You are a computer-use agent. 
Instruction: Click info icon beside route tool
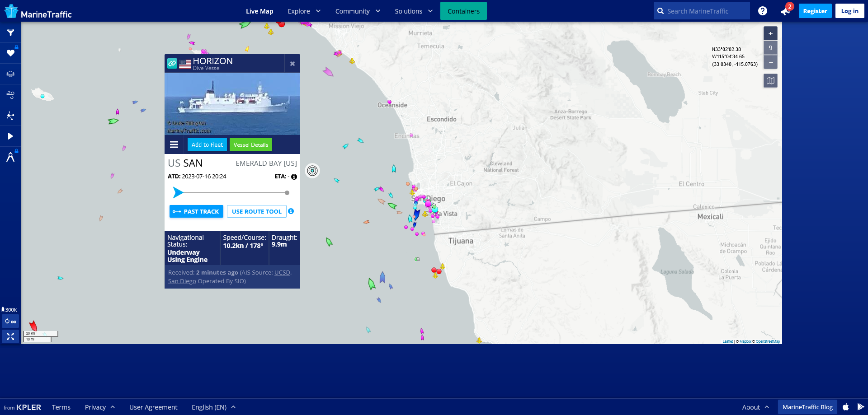click(291, 211)
